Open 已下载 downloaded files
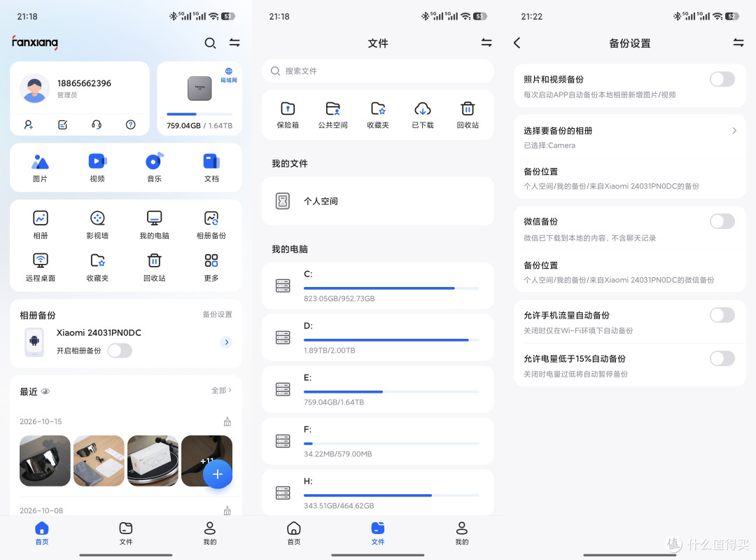 [423, 115]
